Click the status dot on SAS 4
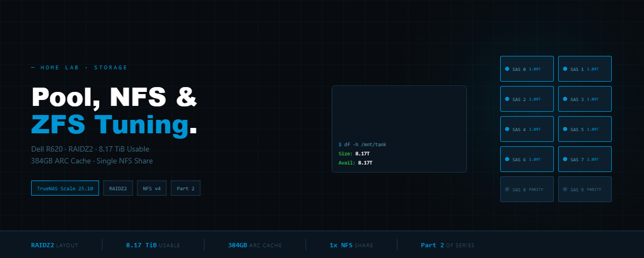The height and width of the screenshot is (258, 644). tap(507, 129)
